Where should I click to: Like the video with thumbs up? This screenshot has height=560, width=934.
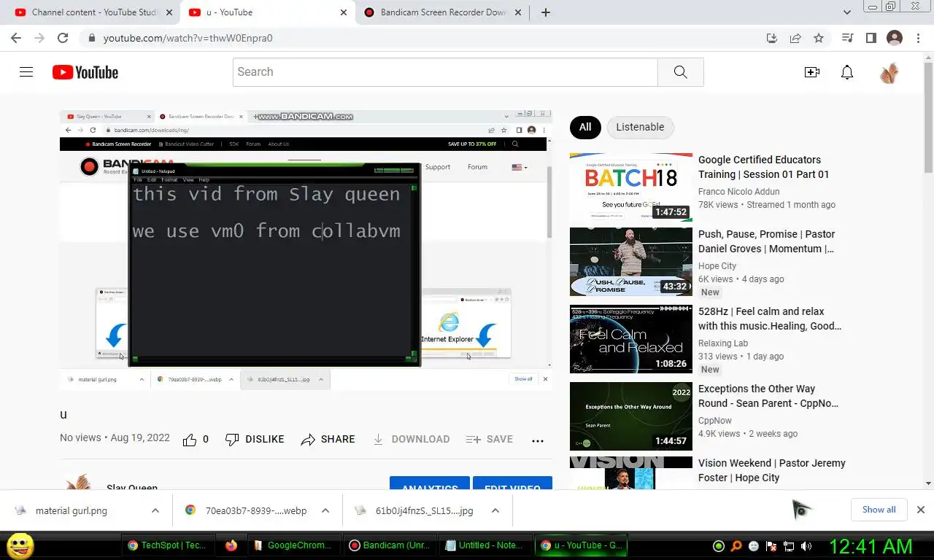click(x=190, y=440)
